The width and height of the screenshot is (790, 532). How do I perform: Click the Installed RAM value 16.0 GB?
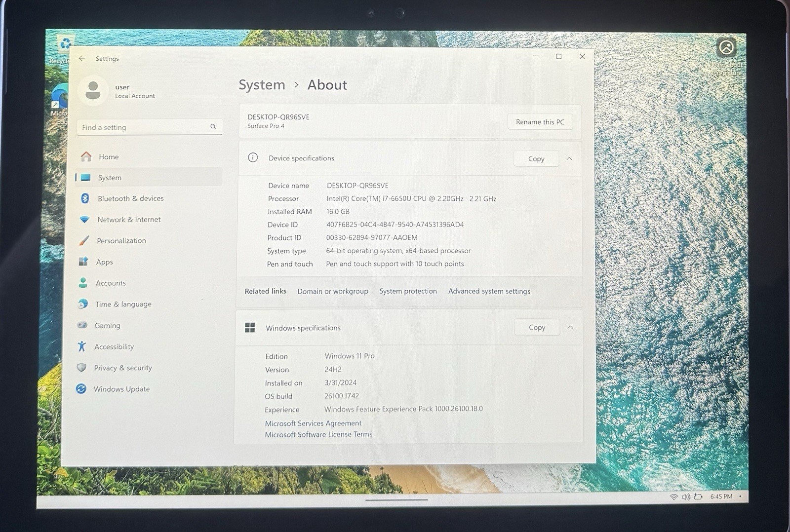[338, 211]
